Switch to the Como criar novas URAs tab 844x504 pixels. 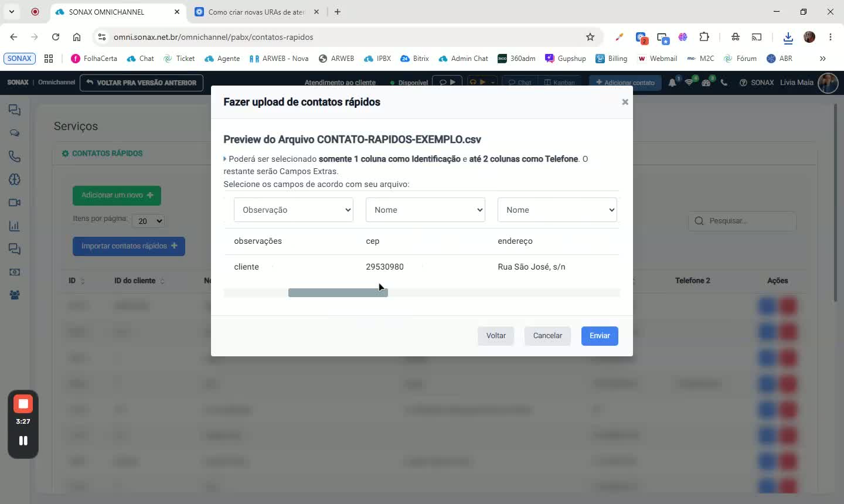coord(256,12)
